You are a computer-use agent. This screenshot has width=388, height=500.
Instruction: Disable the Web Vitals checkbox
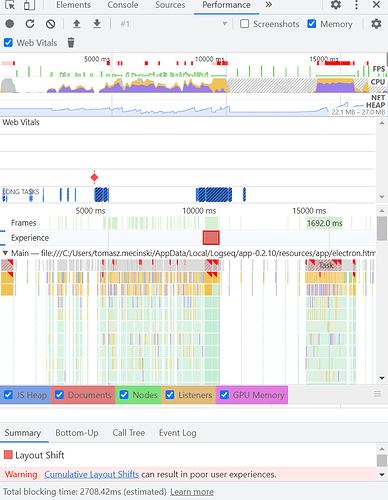pyautogui.click(x=8, y=43)
